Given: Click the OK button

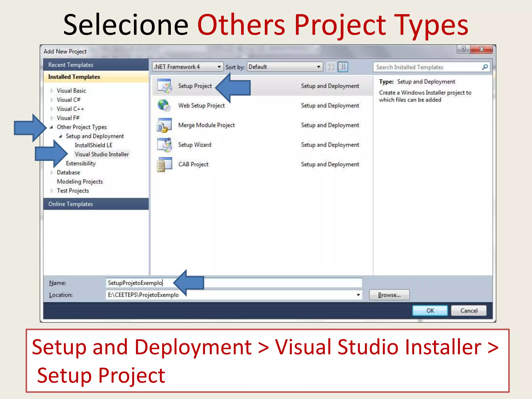Looking at the screenshot, I should coord(430,311).
